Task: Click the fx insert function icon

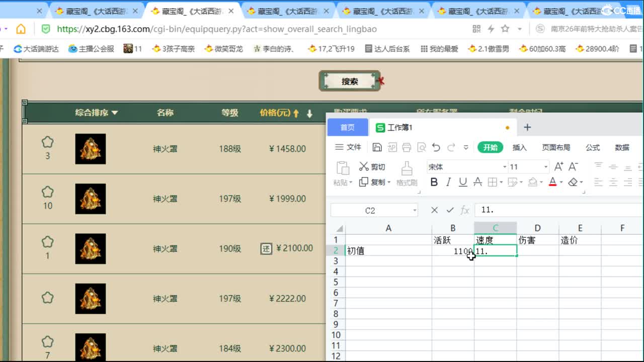Action: pos(465,210)
